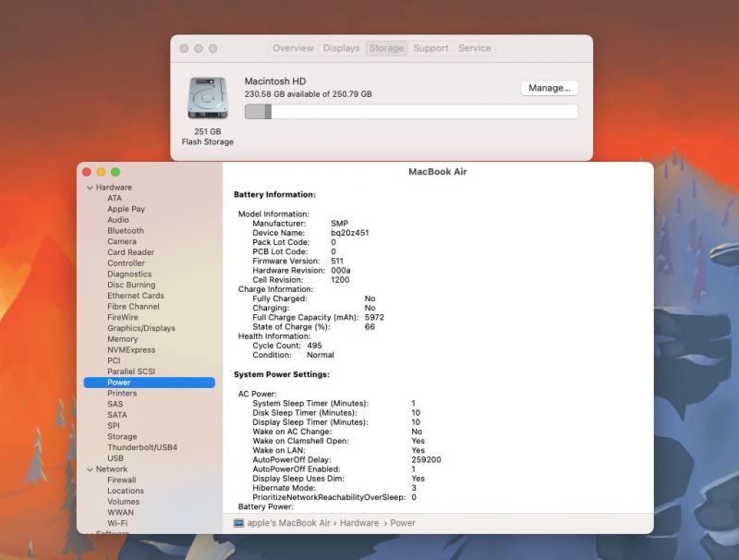This screenshot has height=560, width=739.
Task: Click Hardware in the path bar
Action: [x=359, y=523]
